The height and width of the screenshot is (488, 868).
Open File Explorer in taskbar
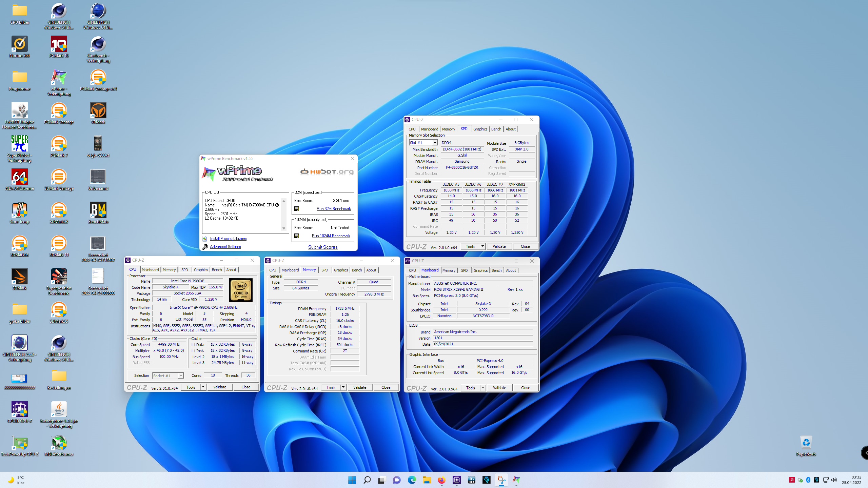click(x=427, y=480)
